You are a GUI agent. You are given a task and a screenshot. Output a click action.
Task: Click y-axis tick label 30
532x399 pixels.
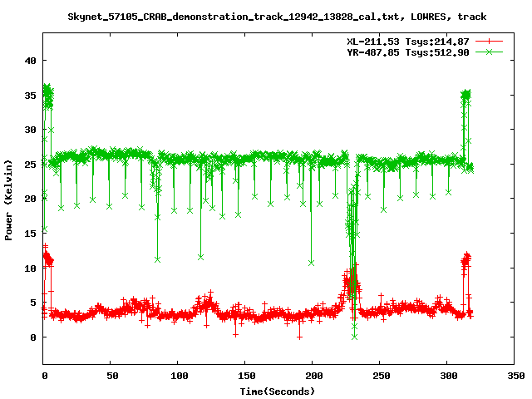click(x=30, y=130)
